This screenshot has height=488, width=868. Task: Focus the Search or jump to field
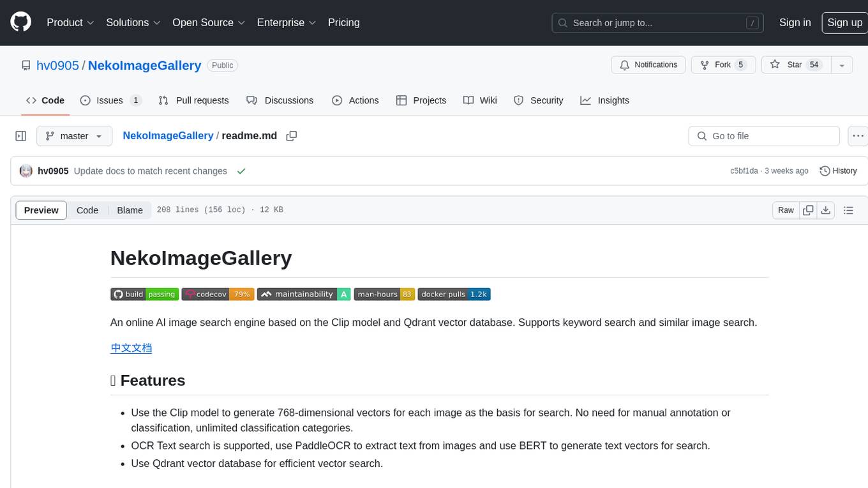tap(658, 23)
